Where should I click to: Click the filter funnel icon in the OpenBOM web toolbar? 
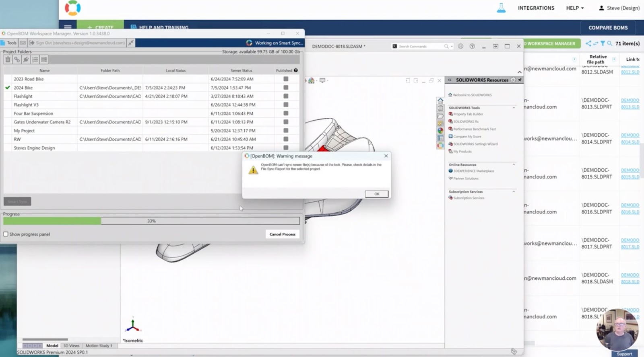tap(603, 43)
